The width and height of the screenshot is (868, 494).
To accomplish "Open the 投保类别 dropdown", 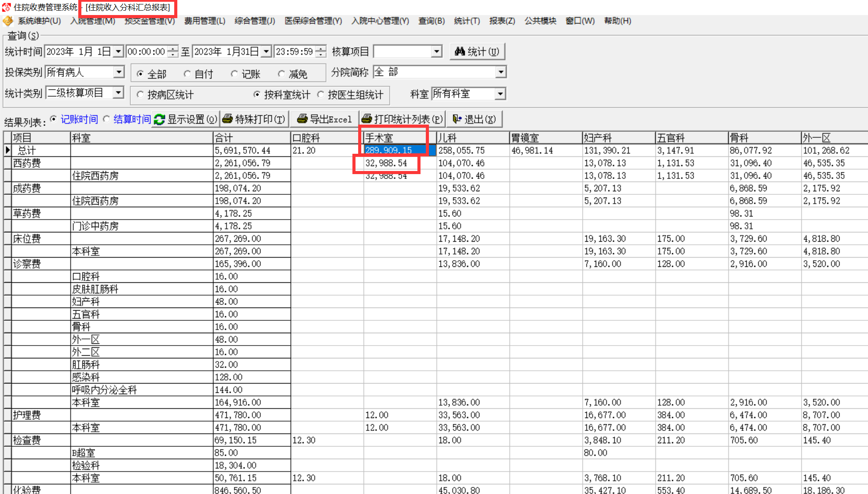I will pyautogui.click(x=119, y=72).
